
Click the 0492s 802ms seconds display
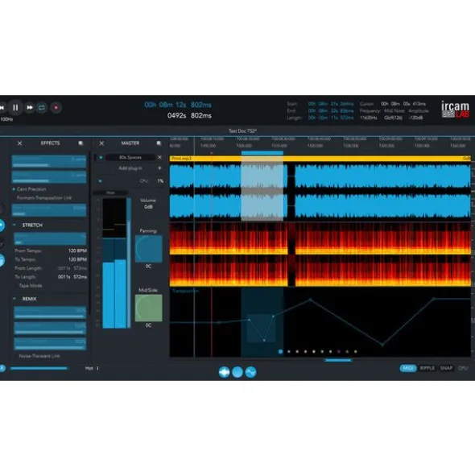click(x=189, y=116)
